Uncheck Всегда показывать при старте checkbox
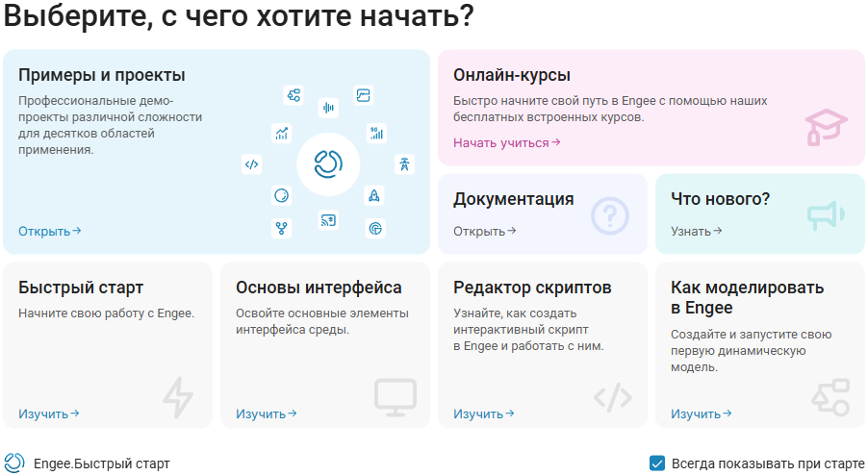The image size is (868, 476). pos(657,463)
